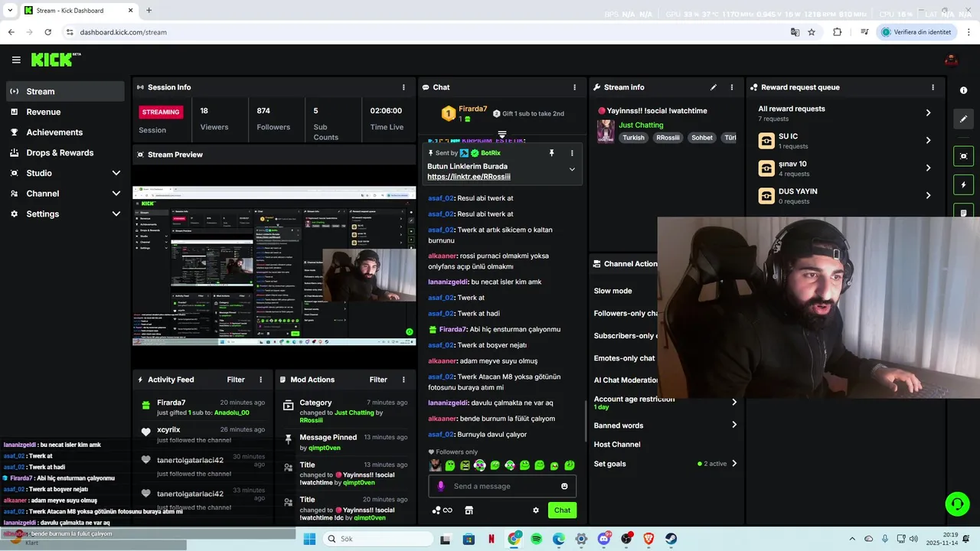Image resolution: width=980 pixels, height=551 pixels.
Task: Open the emoji picker in chat input
Action: [564, 486]
